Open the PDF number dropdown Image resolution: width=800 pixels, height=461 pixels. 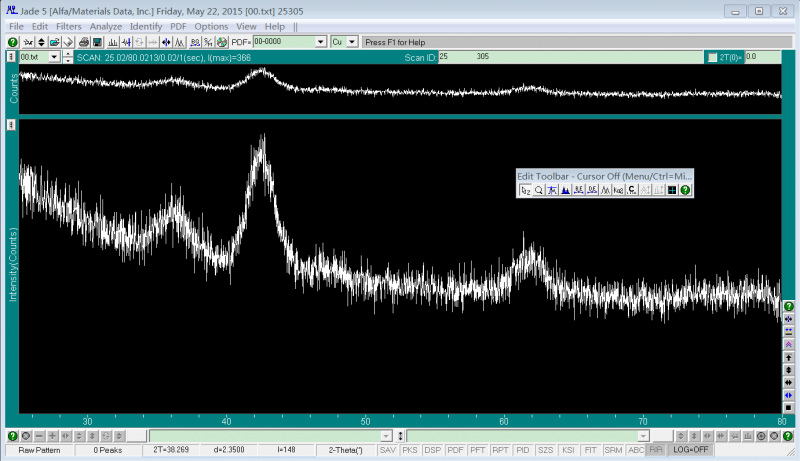pyautogui.click(x=321, y=42)
